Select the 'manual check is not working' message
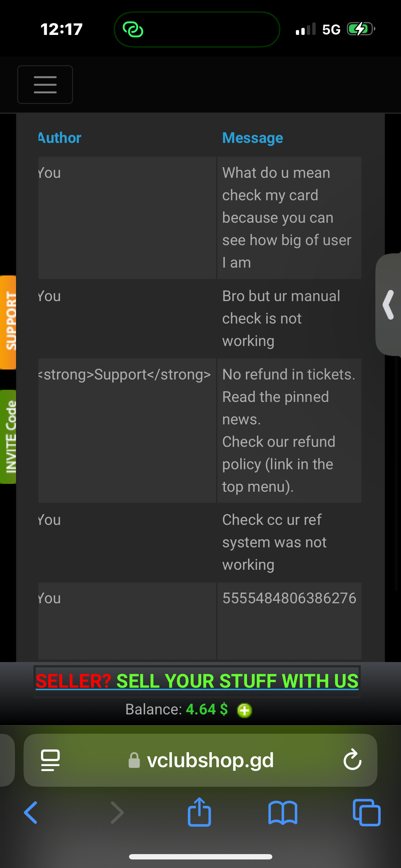Image resolution: width=401 pixels, height=868 pixels. [289, 319]
